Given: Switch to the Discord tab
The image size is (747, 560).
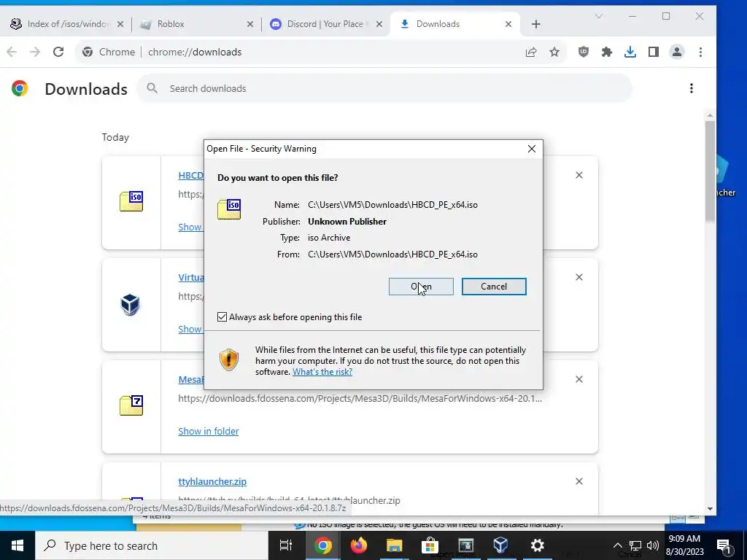Looking at the screenshot, I should [x=325, y=24].
